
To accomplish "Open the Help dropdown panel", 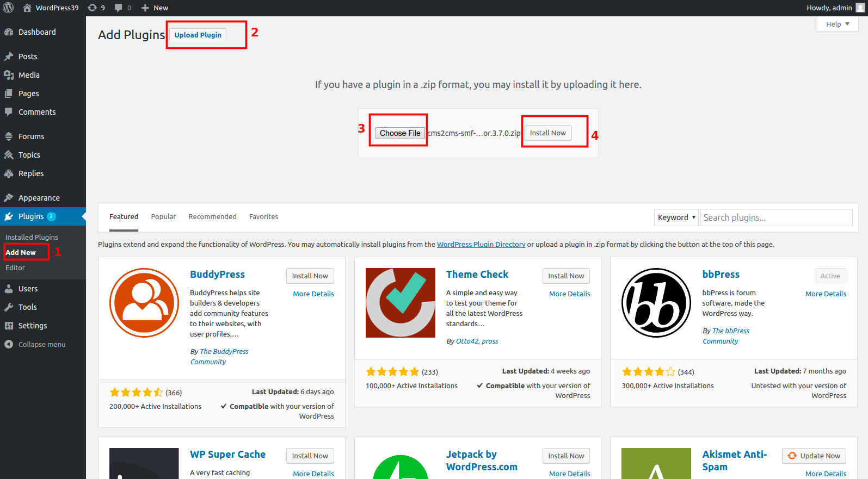I will [x=838, y=24].
